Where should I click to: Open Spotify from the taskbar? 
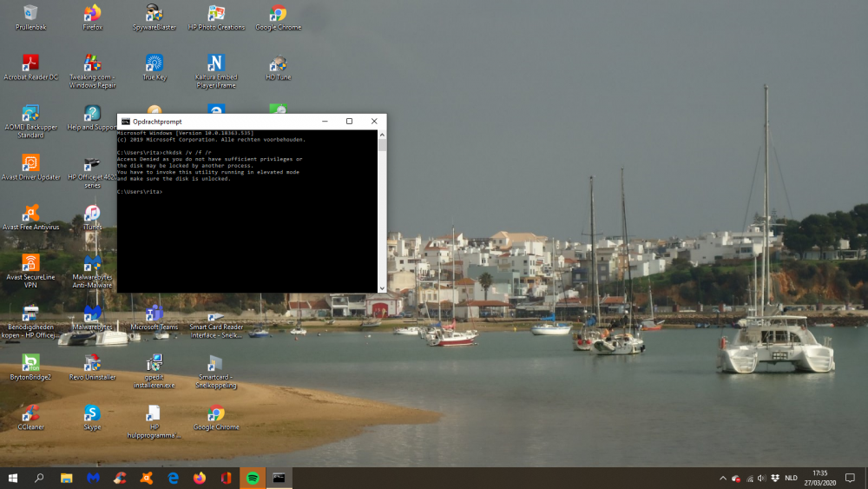253,478
